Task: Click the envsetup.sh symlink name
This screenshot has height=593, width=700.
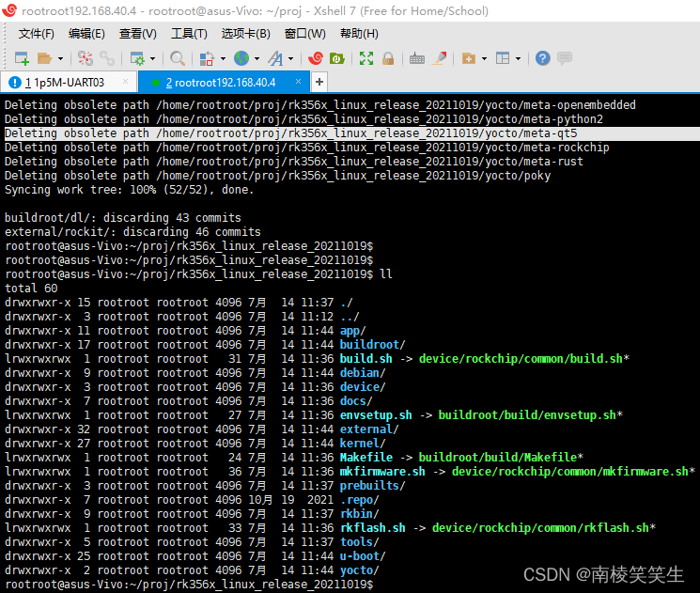Action: pyautogui.click(x=376, y=415)
